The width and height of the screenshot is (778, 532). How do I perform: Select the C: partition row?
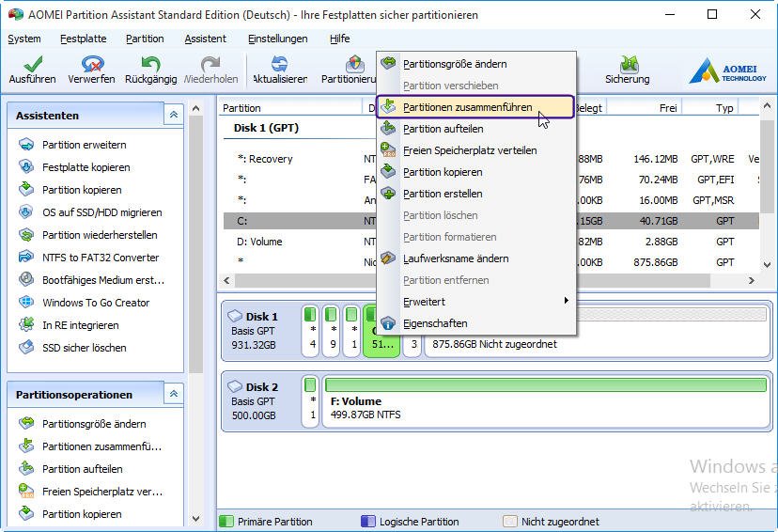(x=491, y=221)
